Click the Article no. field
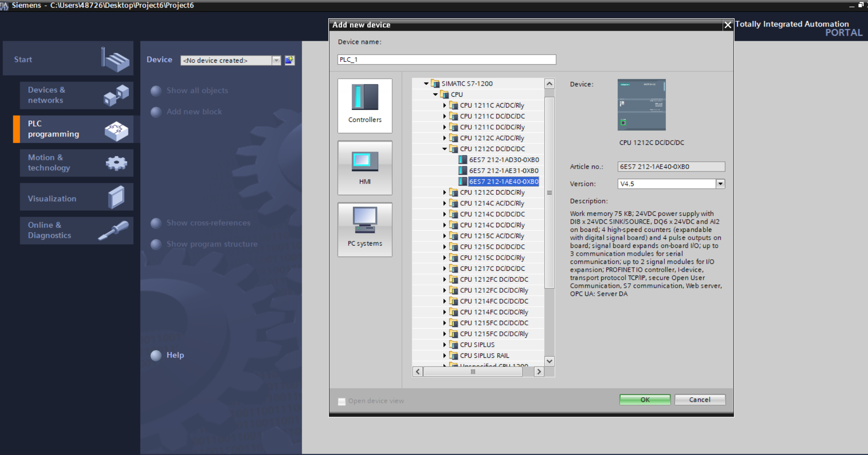This screenshot has width=868, height=455. [671, 167]
